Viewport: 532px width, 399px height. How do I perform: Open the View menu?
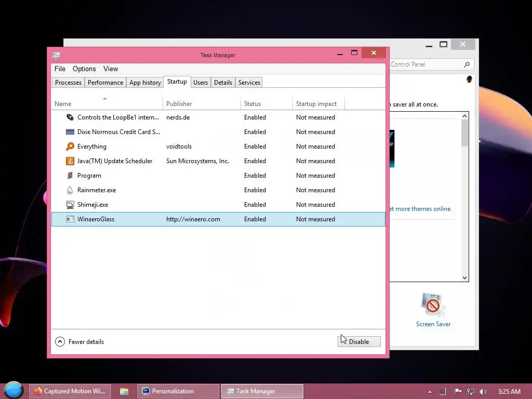pos(111,69)
